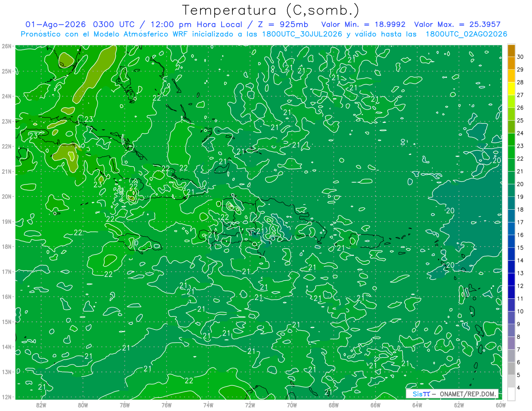Screen dimensions: 532x411
Task: Pick the green color band between 22 and 23
Action: coord(511,152)
